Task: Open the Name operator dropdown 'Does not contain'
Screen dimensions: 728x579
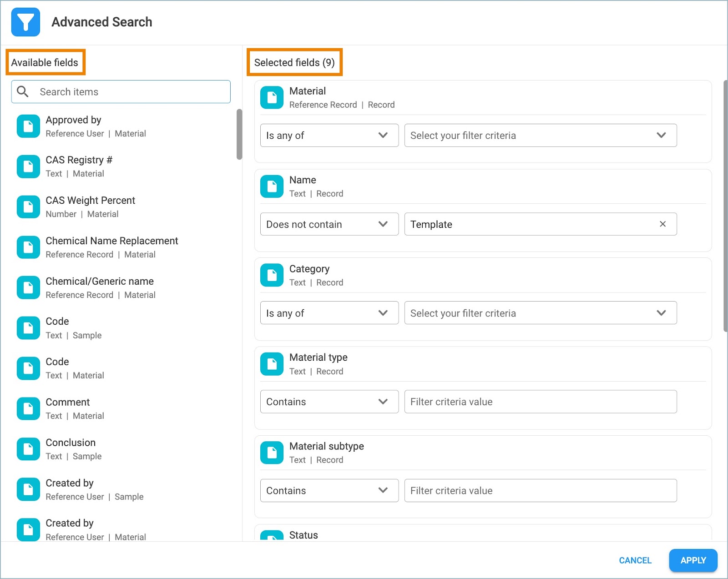Action: 329,224
